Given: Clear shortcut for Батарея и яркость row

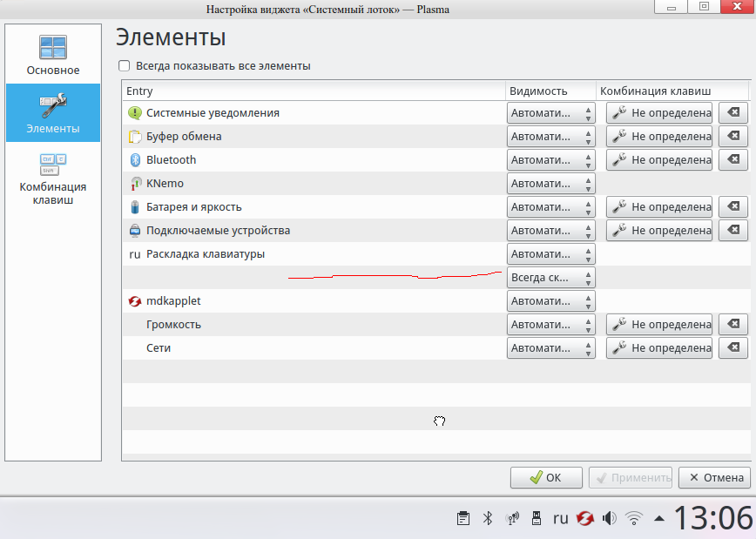Looking at the screenshot, I should tap(732, 207).
